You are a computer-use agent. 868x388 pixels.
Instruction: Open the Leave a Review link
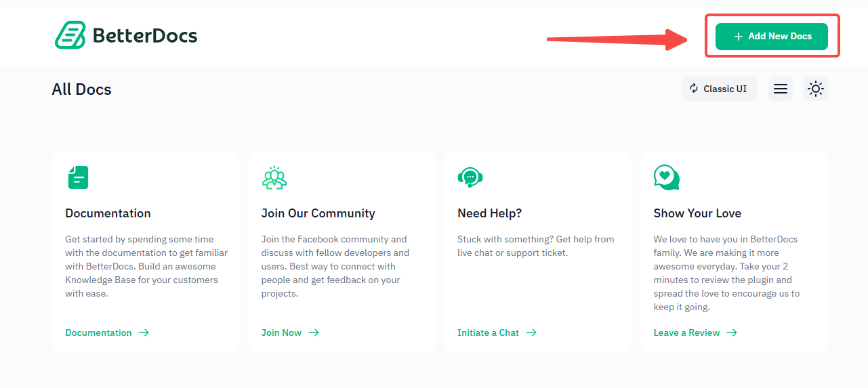click(x=686, y=332)
